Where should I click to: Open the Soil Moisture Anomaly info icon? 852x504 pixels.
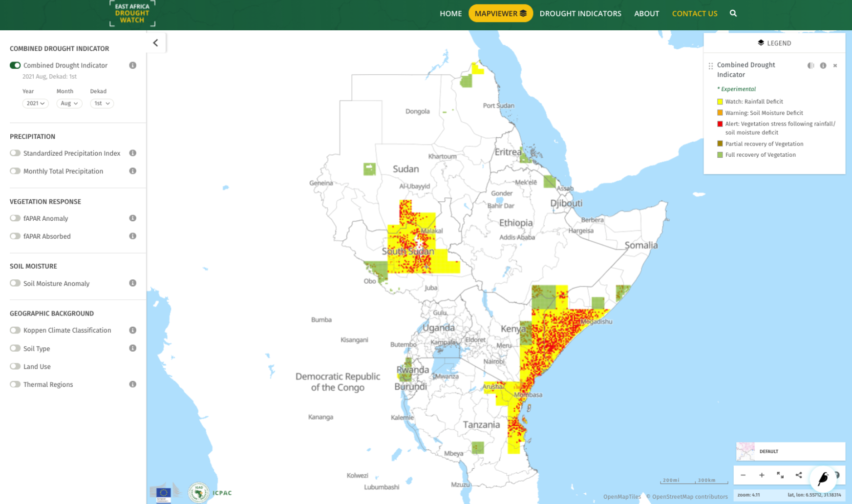(x=132, y=283)
